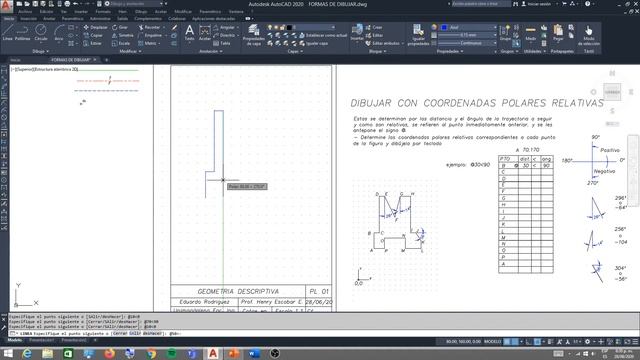This screenshot has width=640, height=360.
Task: Insert a Tabla from Anotación panel
Action: pos(222,43)
